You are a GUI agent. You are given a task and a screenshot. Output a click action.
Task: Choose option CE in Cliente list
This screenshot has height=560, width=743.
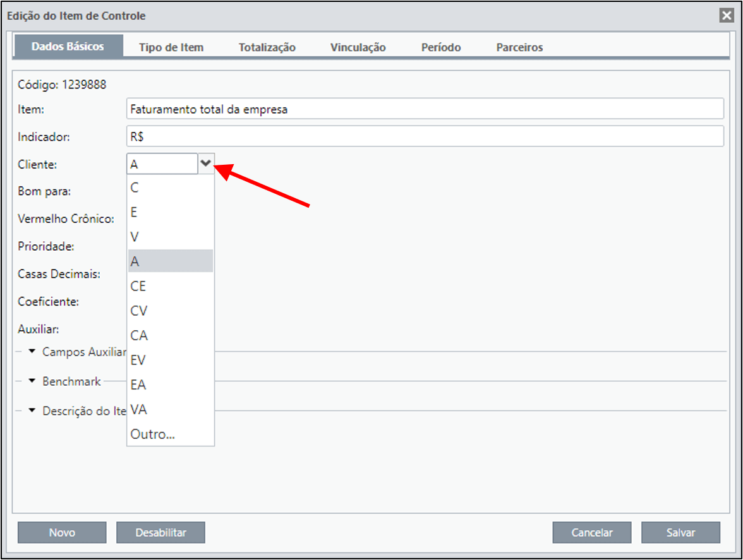171,286
